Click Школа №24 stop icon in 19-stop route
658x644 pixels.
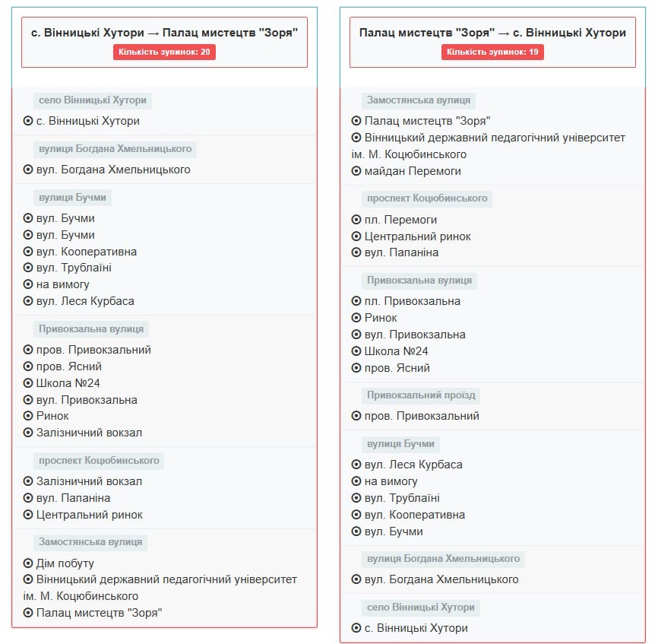point(356,351)
